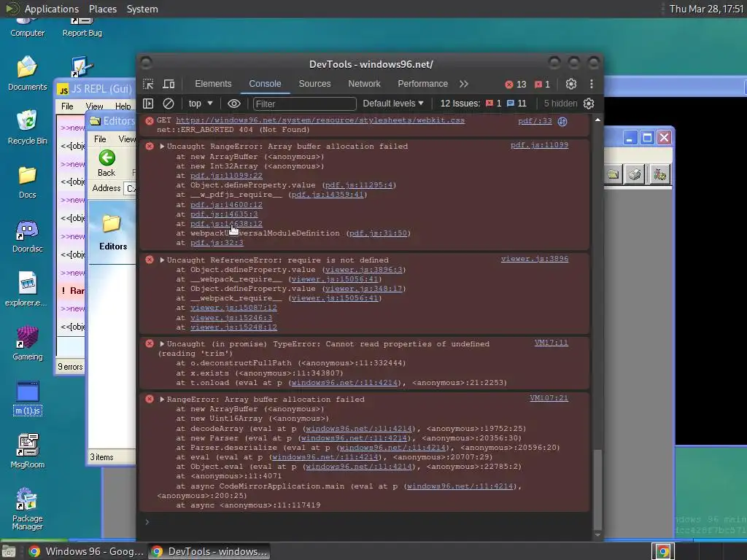Launch the Doordisc desktop shortcut

[x=27, y=236]
